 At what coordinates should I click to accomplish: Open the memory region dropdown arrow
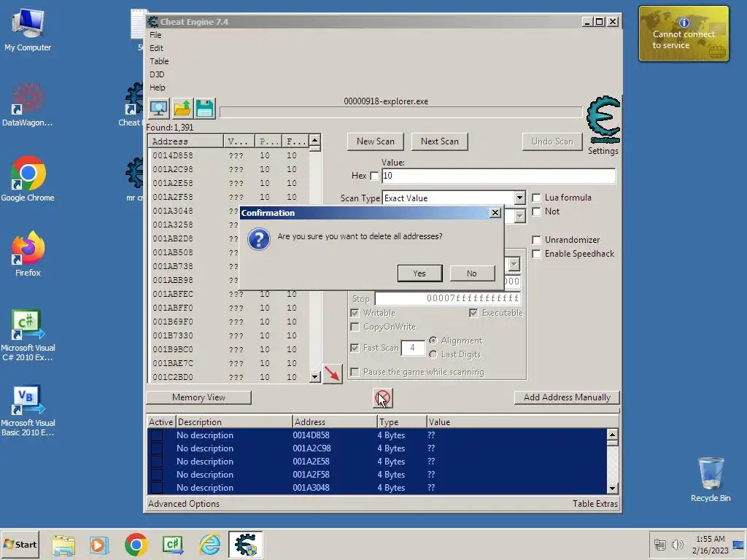click(x=514, y=265)
